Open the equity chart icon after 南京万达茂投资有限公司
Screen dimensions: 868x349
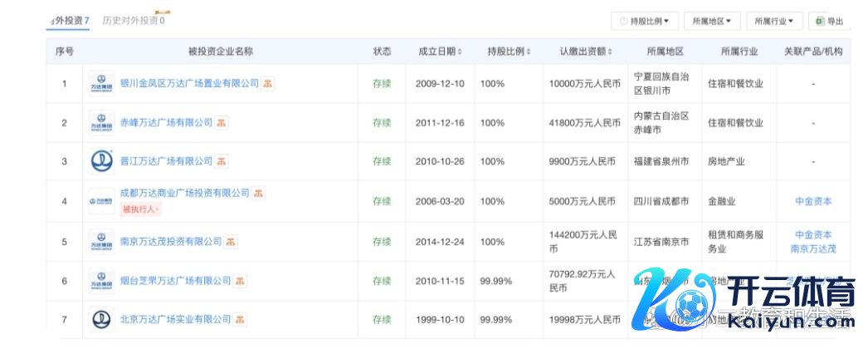231,242
